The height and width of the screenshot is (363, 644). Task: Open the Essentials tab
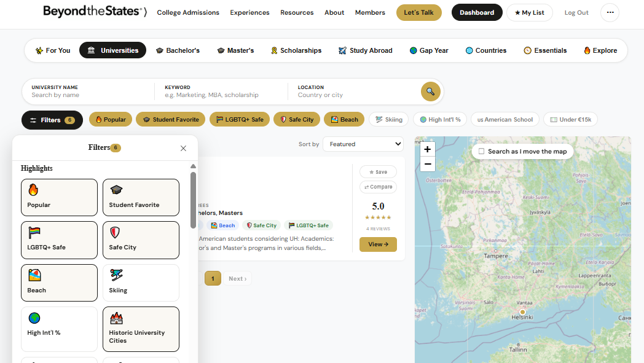[545, 50]
